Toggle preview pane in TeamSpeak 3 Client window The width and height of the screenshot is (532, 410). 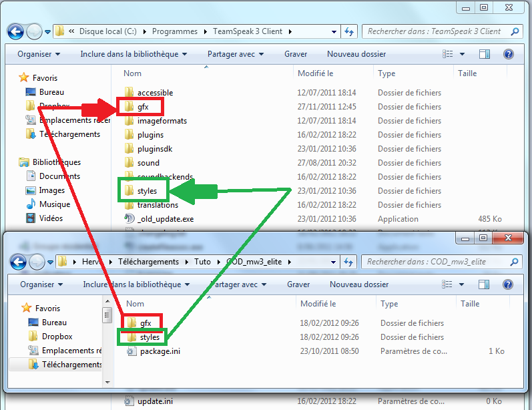pos(485,54)
